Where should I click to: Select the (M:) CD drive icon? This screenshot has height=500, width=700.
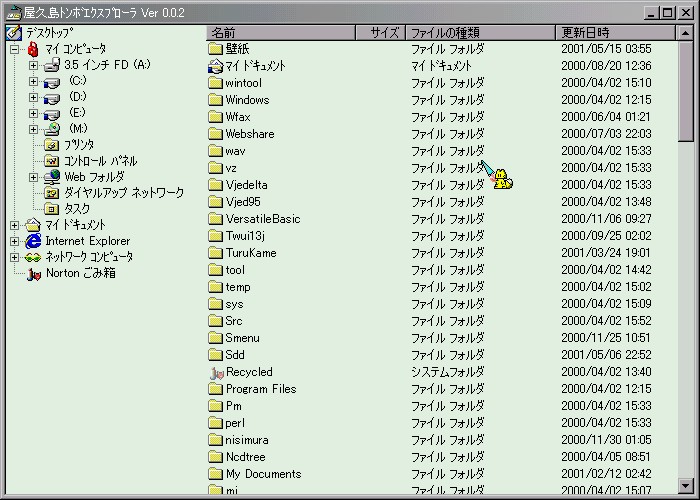52,129
